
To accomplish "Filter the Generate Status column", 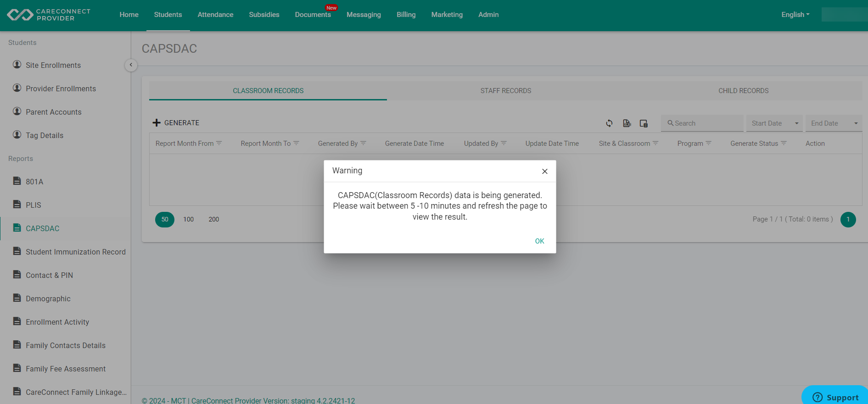I will (x=784, y=144).
